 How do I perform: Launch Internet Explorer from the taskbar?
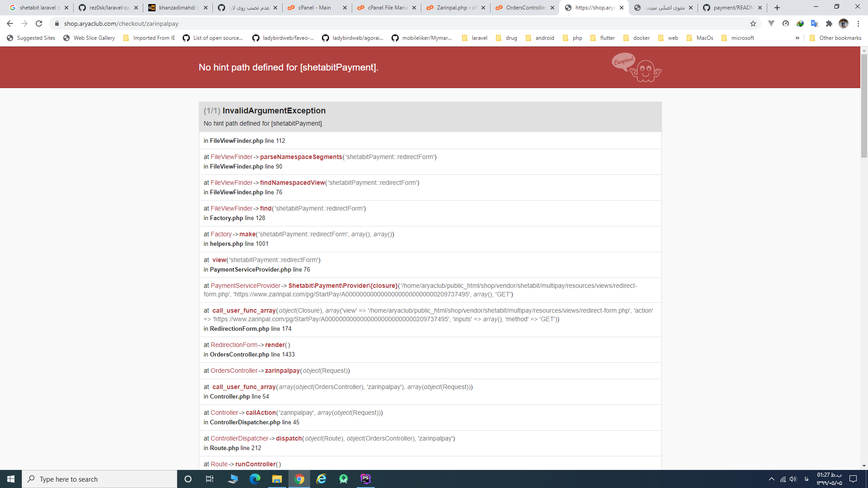321,479
